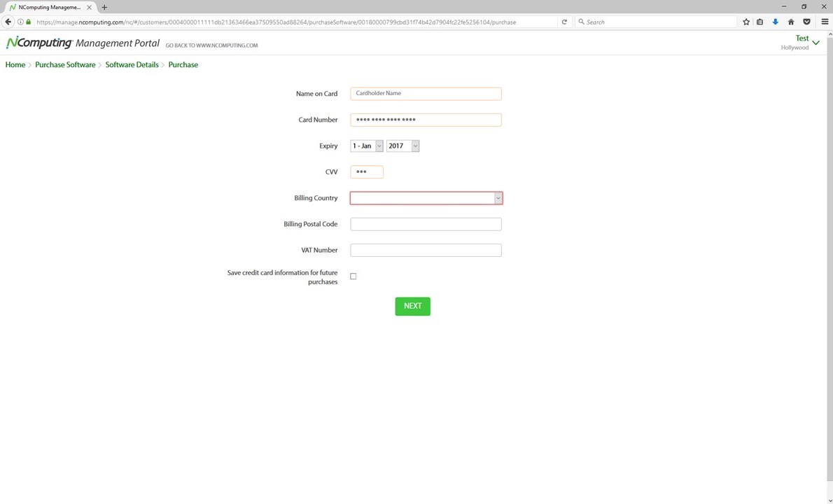Close the NComputing Management tab

(90, 8)
